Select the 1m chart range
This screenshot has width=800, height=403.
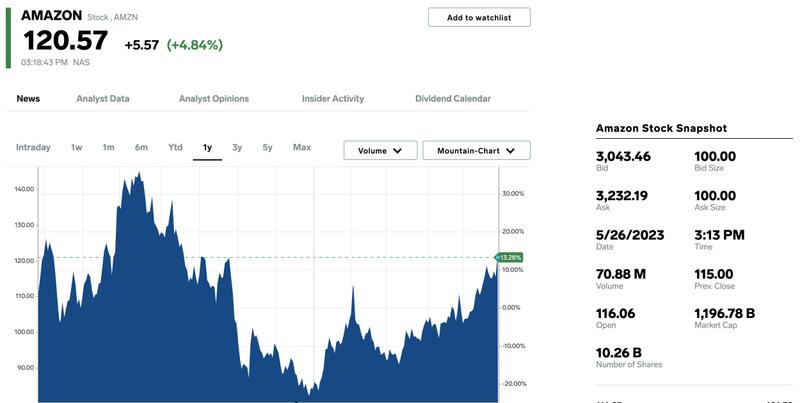108,147
